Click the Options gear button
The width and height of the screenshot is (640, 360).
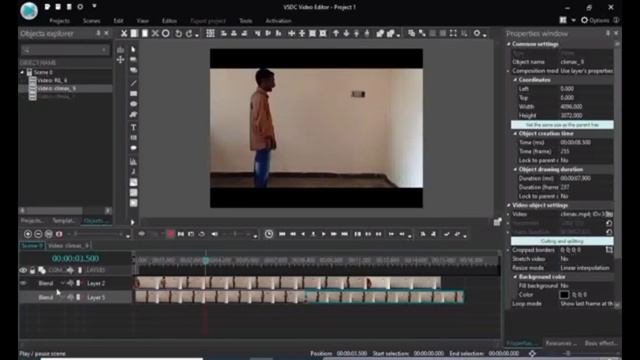point(595,20)
